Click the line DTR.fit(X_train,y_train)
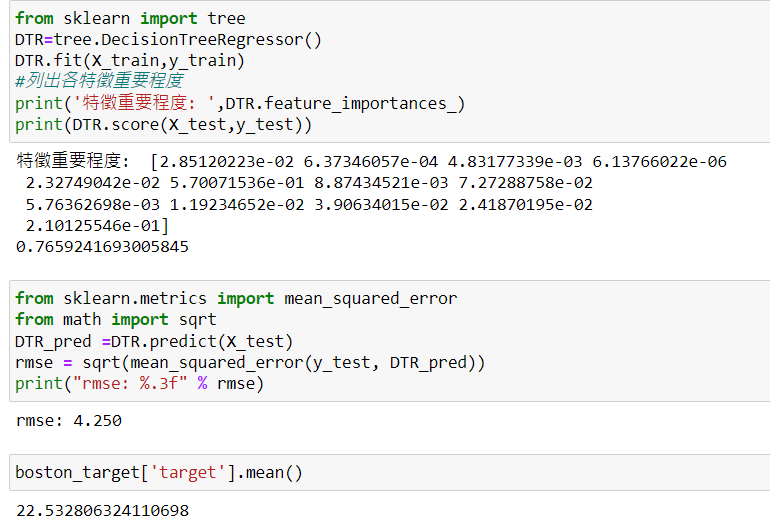This screenshot has width=770, height=521. point(130,61)
